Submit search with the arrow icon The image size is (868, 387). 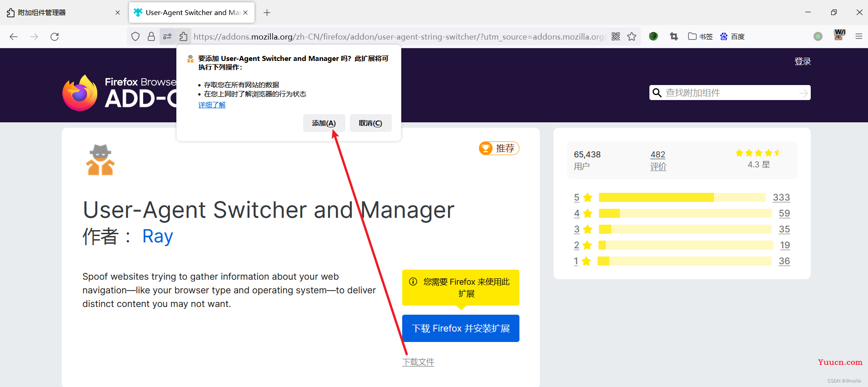click(x=803, y=93)
